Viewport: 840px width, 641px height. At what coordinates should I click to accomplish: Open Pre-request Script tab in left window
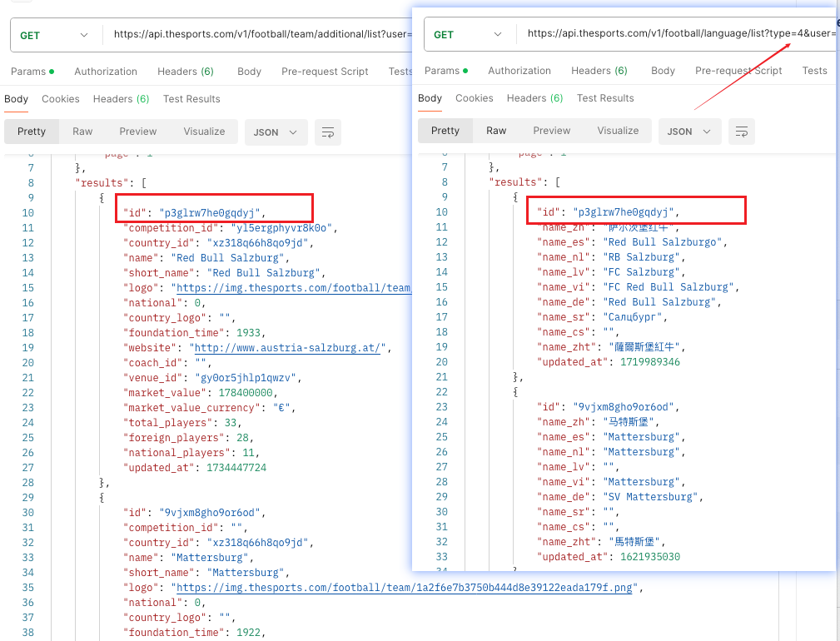point(325,72)
